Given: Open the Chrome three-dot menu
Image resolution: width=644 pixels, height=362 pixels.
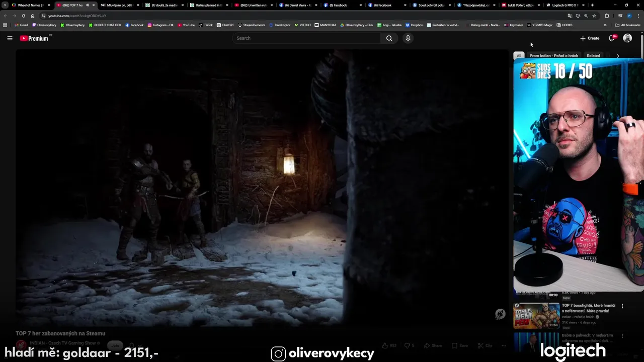Looking at the screenshot, I should [638, 16].
